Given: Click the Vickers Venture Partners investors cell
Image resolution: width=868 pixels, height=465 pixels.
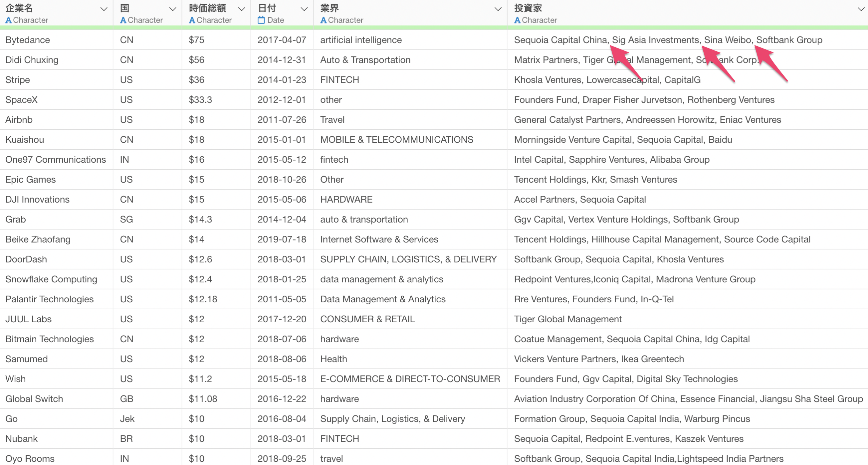Looking at the screenshot, I should click(687, 359).
